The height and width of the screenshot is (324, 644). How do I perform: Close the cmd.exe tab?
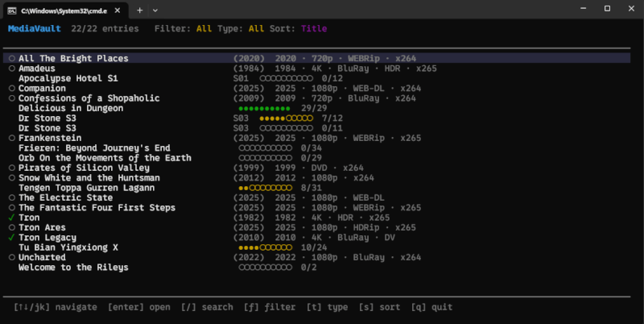(x=118, y=10)
